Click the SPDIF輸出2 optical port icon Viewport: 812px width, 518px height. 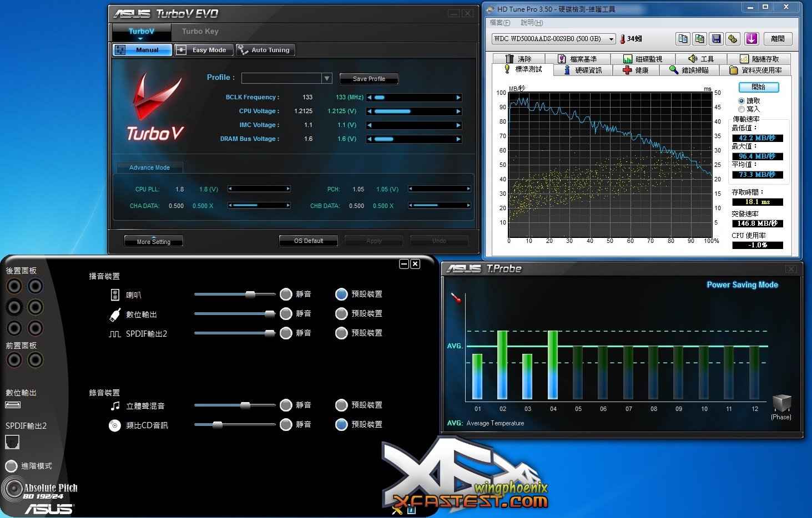tap(12, 442)
